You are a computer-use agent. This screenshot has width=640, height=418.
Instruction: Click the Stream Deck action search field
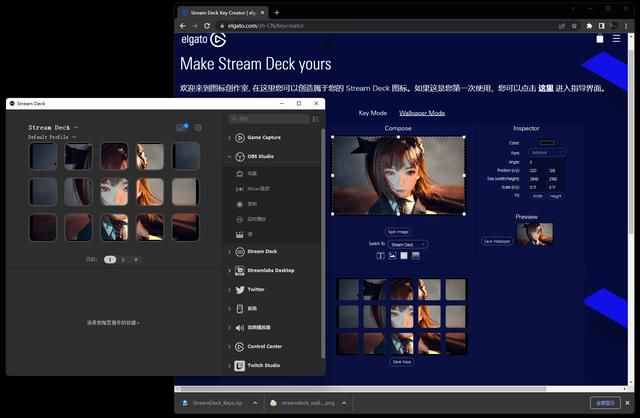click(x=269, y=119)
